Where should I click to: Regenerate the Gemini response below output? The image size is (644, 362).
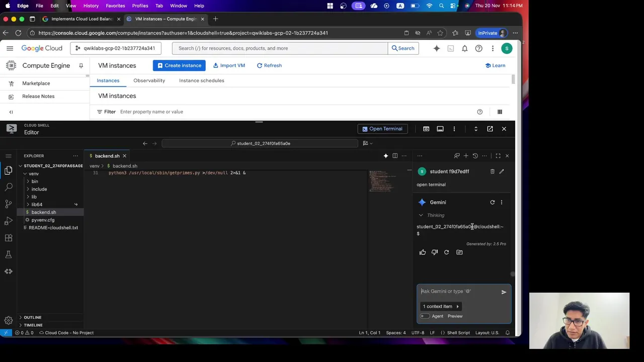[446, 252]
